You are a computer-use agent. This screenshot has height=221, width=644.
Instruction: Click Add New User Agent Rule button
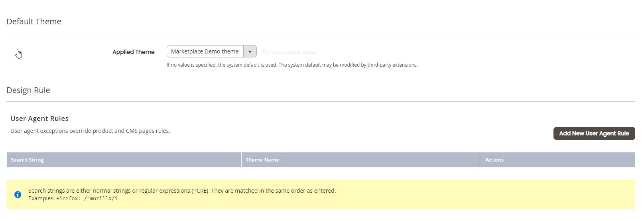(x=594, y=133)
